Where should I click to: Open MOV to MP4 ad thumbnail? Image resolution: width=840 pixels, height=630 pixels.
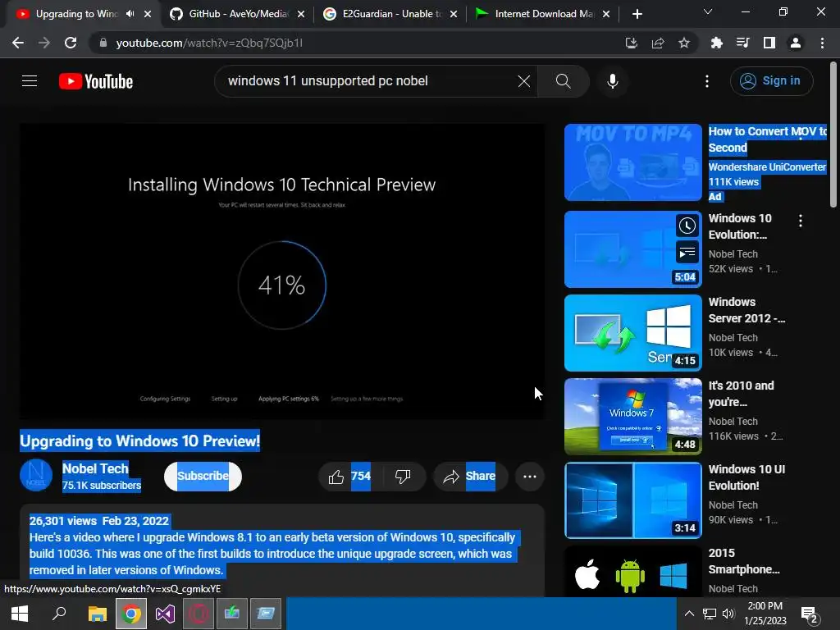632,162
